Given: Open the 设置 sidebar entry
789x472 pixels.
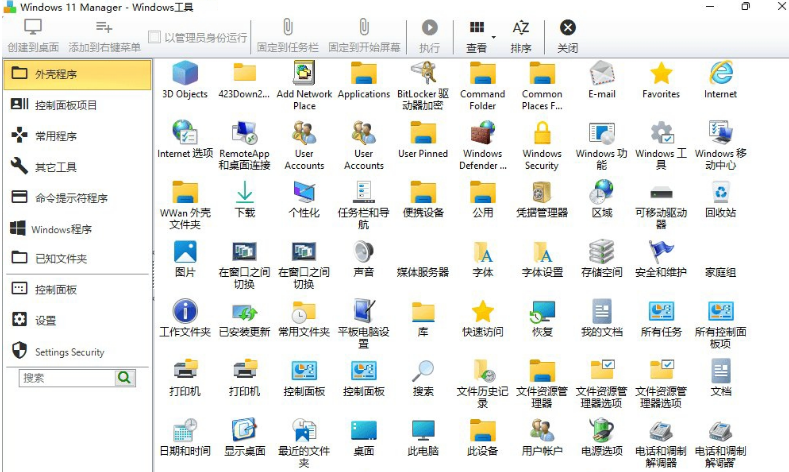Looking at the screenshot, I should point(77,320).
